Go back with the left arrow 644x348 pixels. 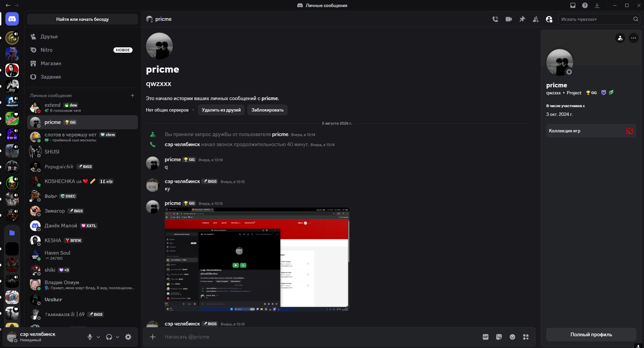pyautogui.click(x=8, y=5)
